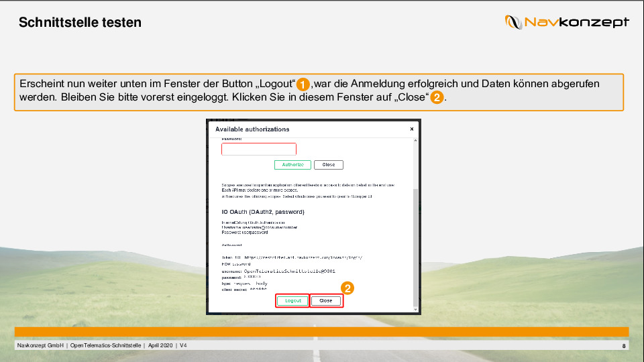Select the "Schnittstelle testen" slide title

click(80, 23)
